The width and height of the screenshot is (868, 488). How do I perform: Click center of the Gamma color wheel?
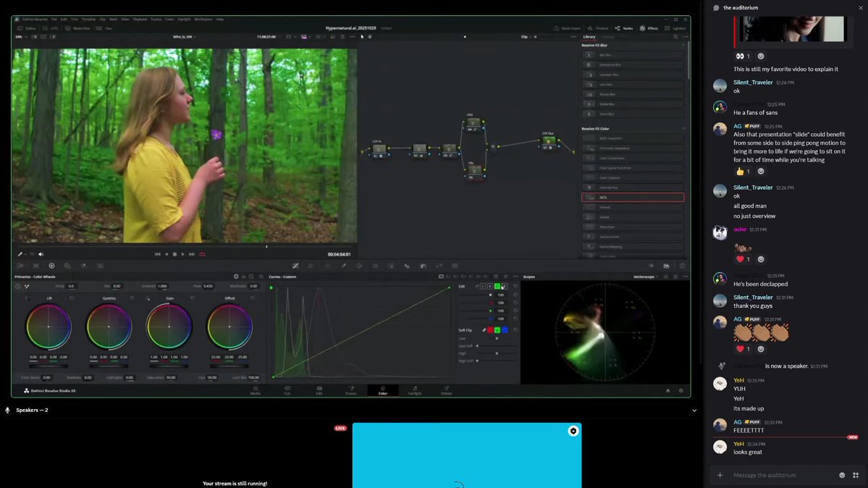109,327
